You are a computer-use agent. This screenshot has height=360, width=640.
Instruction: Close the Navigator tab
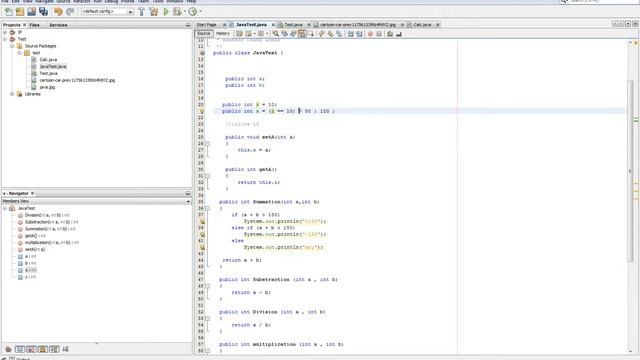[x=33, y=193]
